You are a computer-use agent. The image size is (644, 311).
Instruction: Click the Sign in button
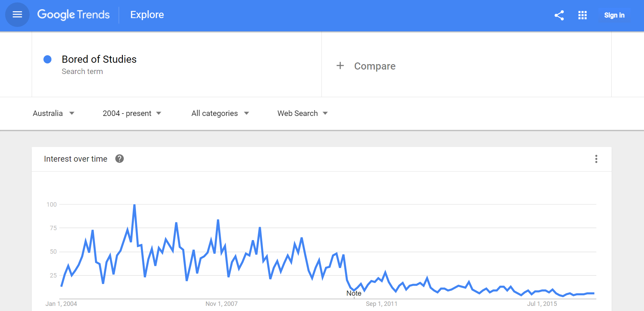pos(614,15)
